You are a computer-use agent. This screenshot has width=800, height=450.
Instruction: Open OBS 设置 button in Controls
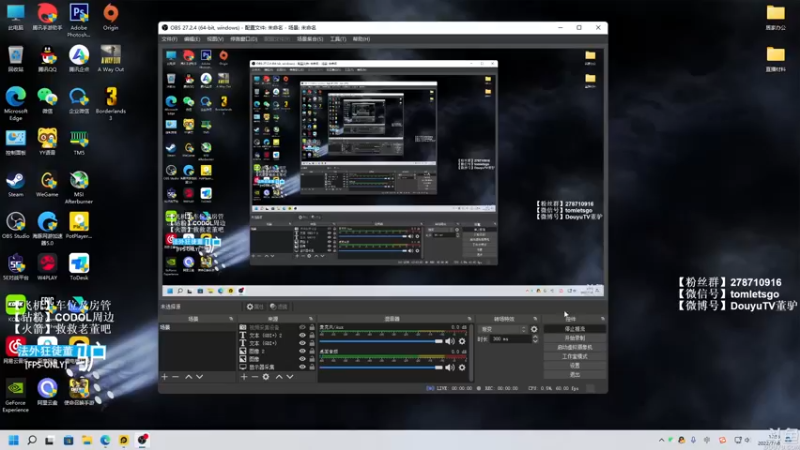pos(574,366)
